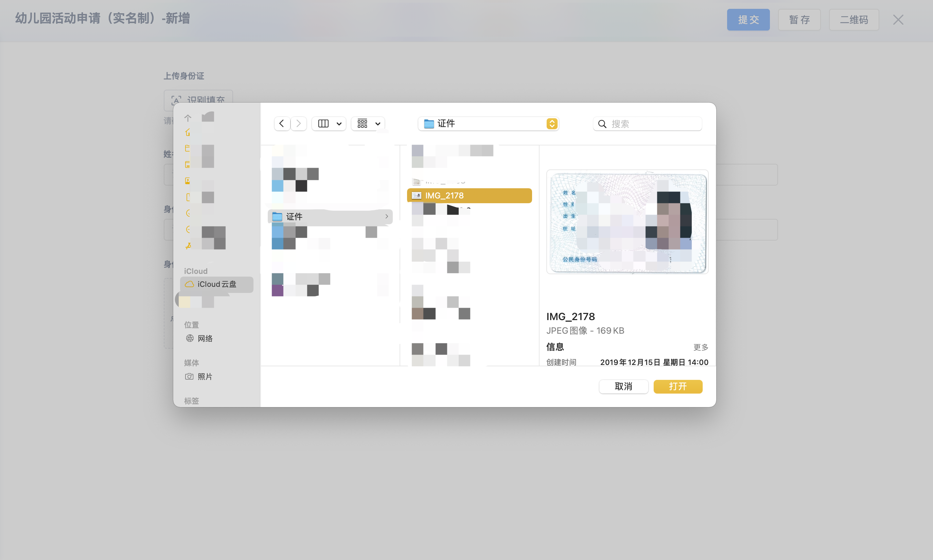Open column view options chevron
The image size is (933, 560).
point(339,124)
